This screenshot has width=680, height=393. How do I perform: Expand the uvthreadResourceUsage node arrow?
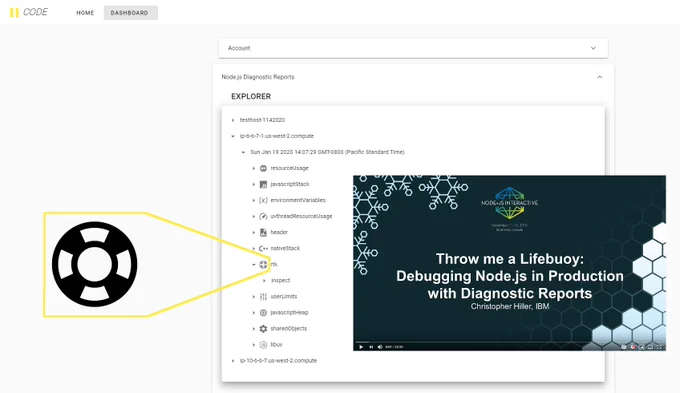coord(254,216)
